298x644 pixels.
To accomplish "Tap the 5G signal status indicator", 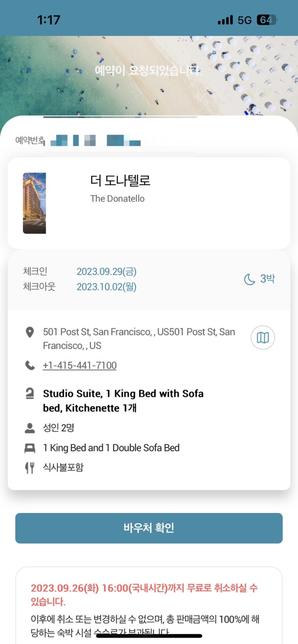I will [244, 20].
